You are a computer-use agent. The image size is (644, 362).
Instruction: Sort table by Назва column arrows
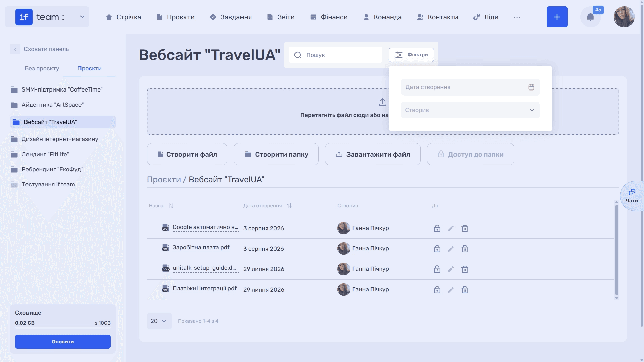(171, 206)
